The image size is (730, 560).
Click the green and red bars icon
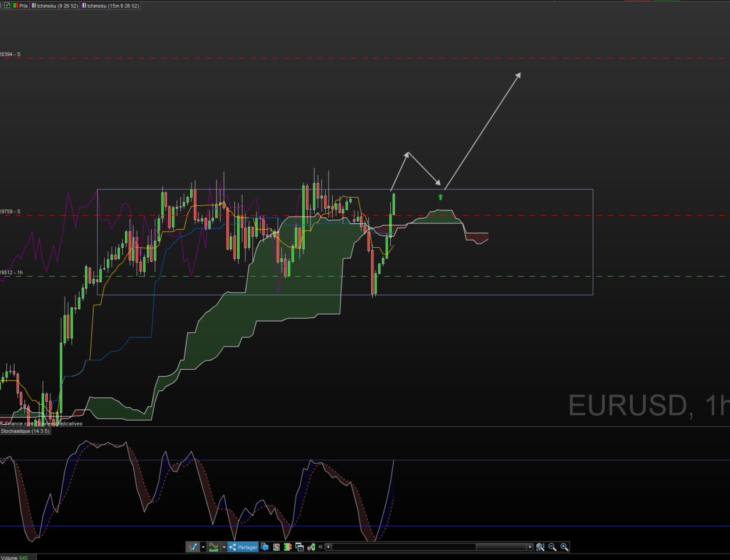[x=287, y=547]
